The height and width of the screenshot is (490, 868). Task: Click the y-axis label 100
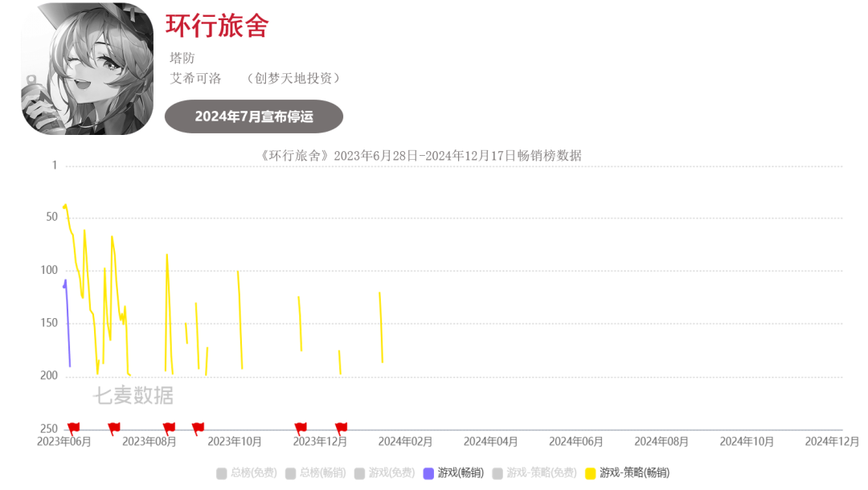click(49, 270)
